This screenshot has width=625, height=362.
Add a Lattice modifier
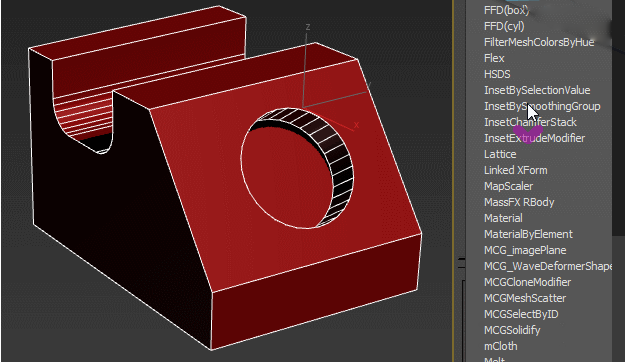pos(500,154)
